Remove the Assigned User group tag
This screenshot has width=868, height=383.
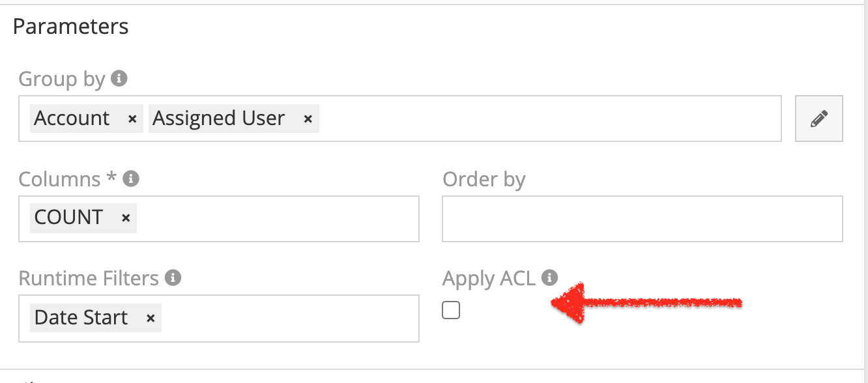point(308,119)
